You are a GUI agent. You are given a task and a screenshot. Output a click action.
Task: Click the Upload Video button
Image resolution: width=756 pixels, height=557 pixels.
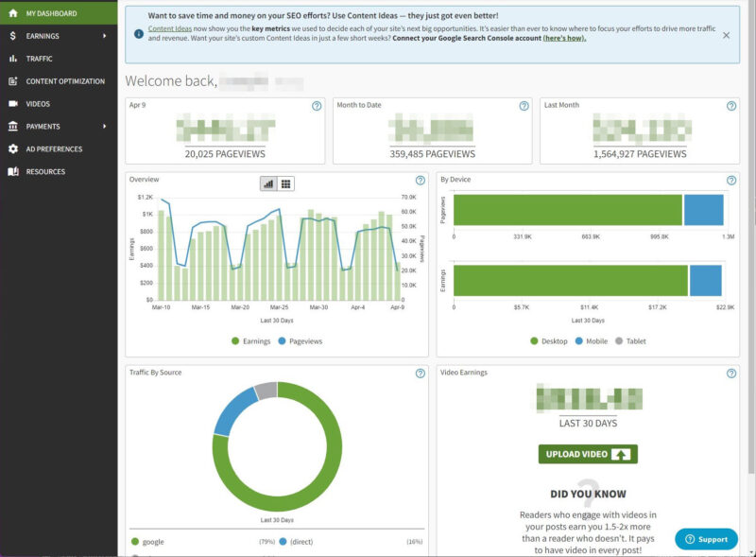(x=589, y=453)
